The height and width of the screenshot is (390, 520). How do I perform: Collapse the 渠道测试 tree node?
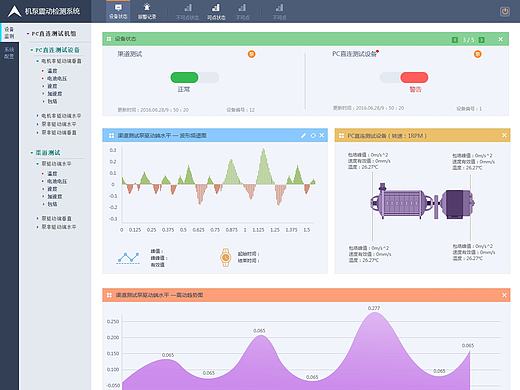(32, 153)
